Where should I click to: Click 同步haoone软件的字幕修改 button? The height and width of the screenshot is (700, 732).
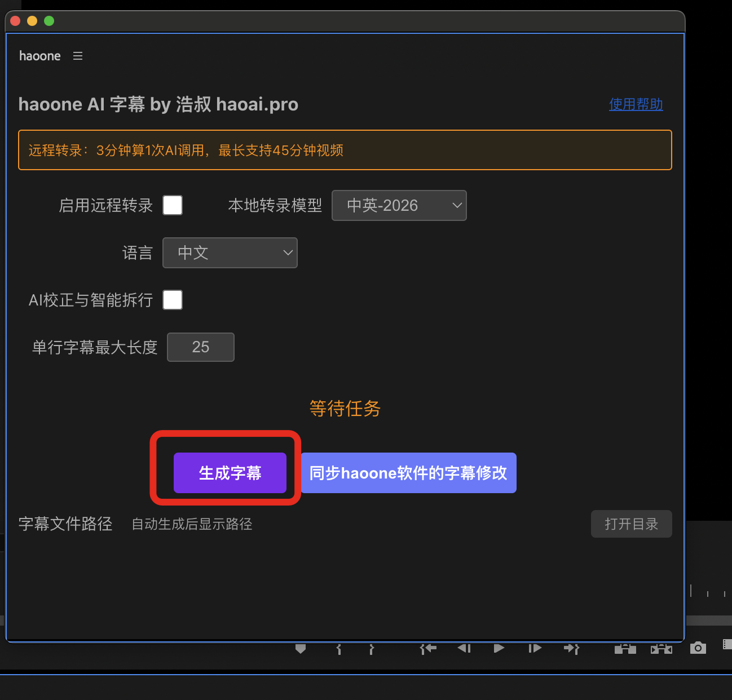tap(408, 473)
